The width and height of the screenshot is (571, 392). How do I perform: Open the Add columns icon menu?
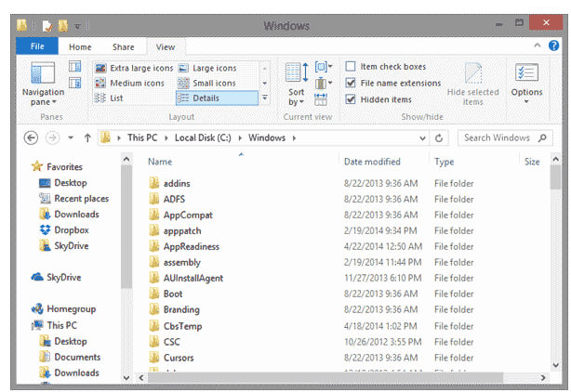(324, 84)
